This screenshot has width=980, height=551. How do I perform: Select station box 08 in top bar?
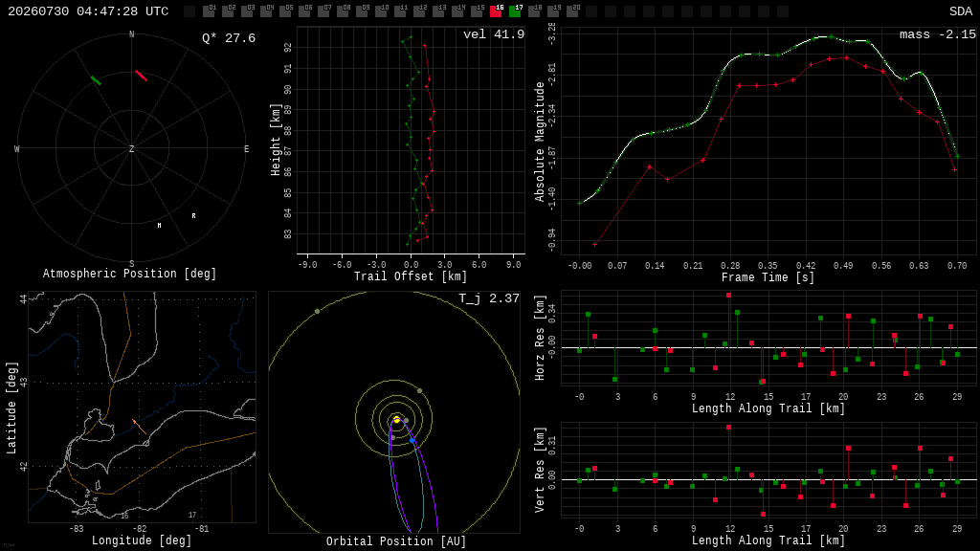343,11
